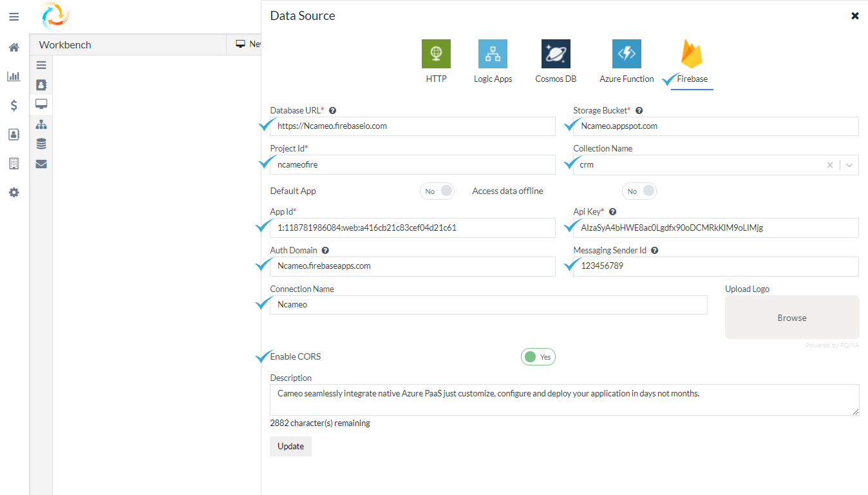
Task: Toggle Access data offline switch
Action: pyautogui.click(x=639, y=191)
